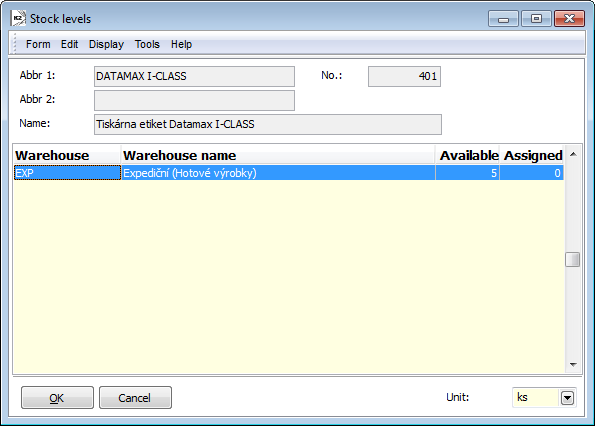Click the scrollbar up arrow
Viewport: 595px width, 426px height.
[x=573, y=154]
